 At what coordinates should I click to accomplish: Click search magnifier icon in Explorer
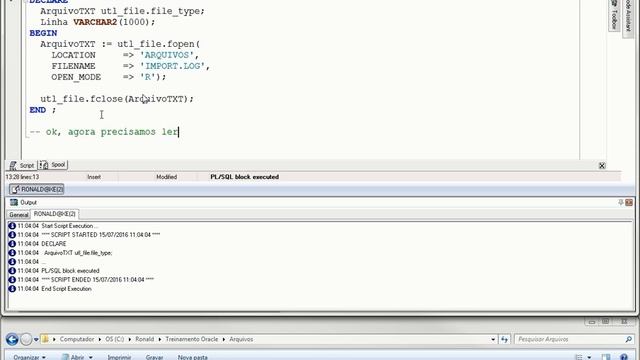point(629,339)
